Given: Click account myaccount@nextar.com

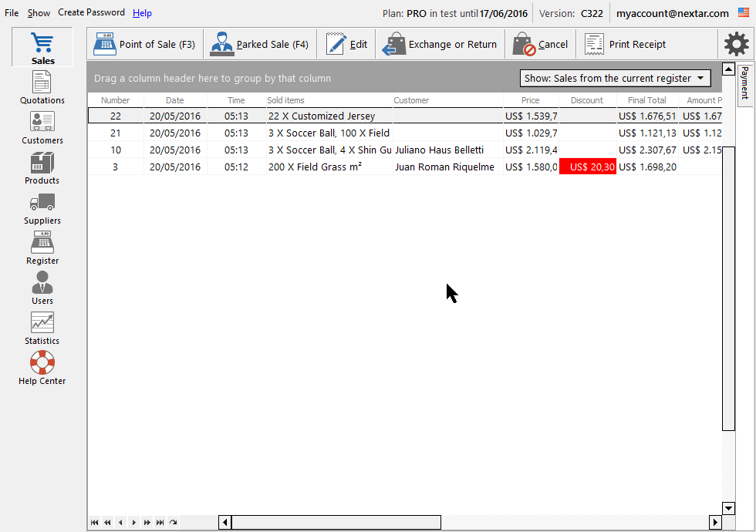Looking at the screenshot, I should [672, 14].
